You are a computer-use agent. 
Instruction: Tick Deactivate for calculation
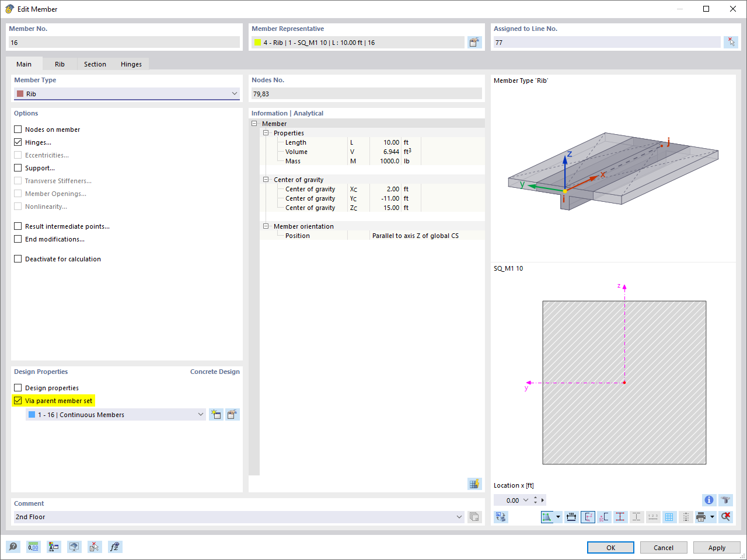tap(18, 259)
